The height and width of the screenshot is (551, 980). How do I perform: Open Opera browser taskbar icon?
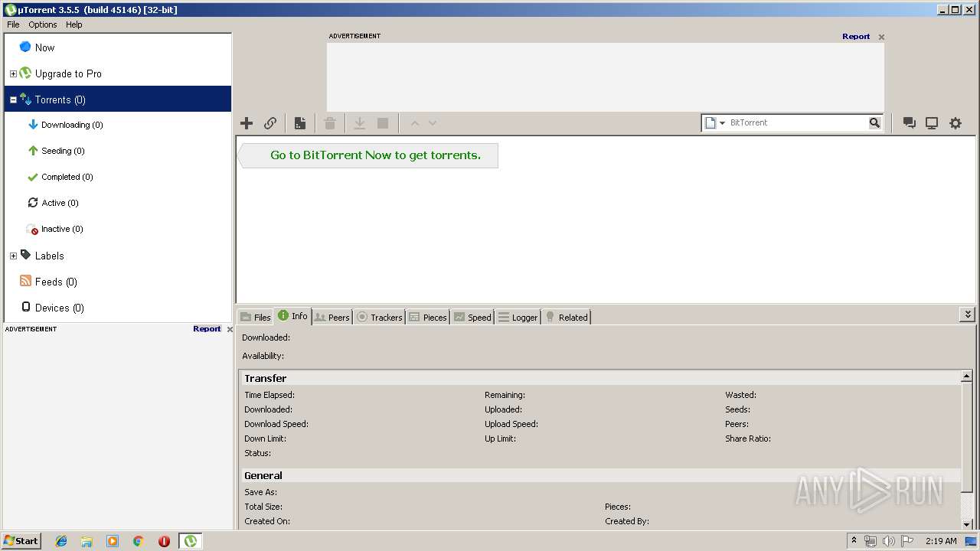point(164,541)
